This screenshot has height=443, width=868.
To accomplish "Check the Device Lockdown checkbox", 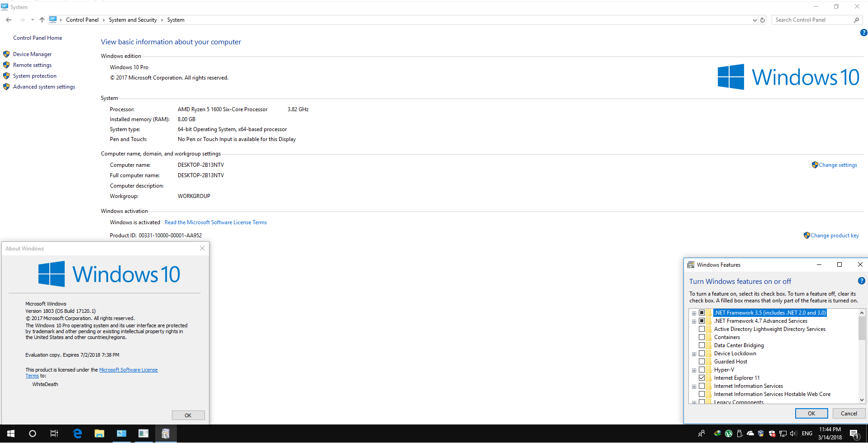I will 702,353.
